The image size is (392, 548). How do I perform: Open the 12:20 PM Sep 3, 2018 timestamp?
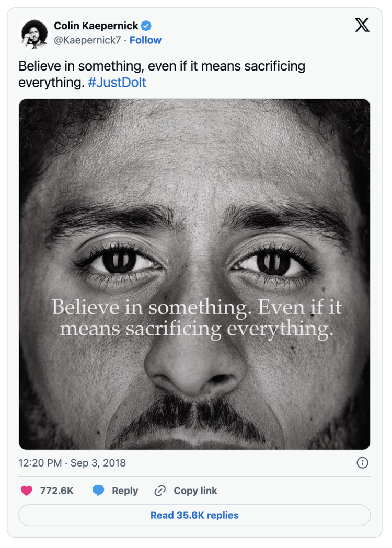[72, 463]
